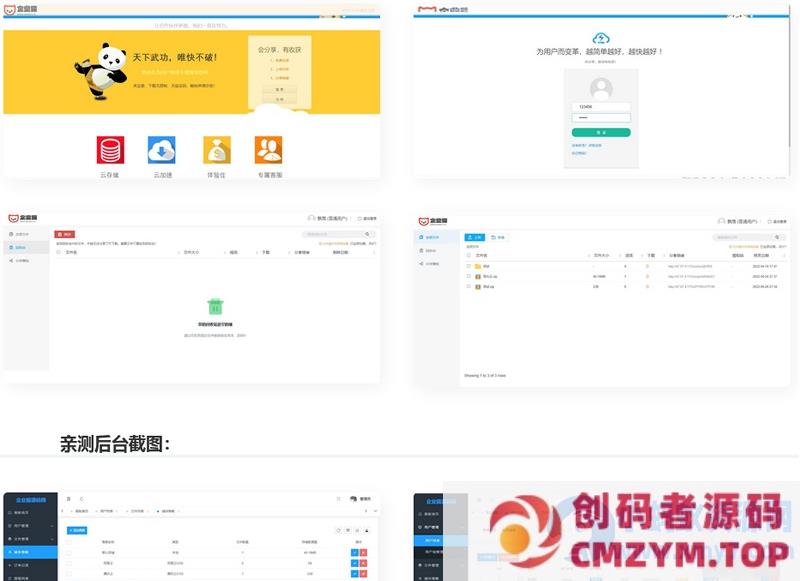Click the blue cloud icon above login slogan

click(600, 38)
